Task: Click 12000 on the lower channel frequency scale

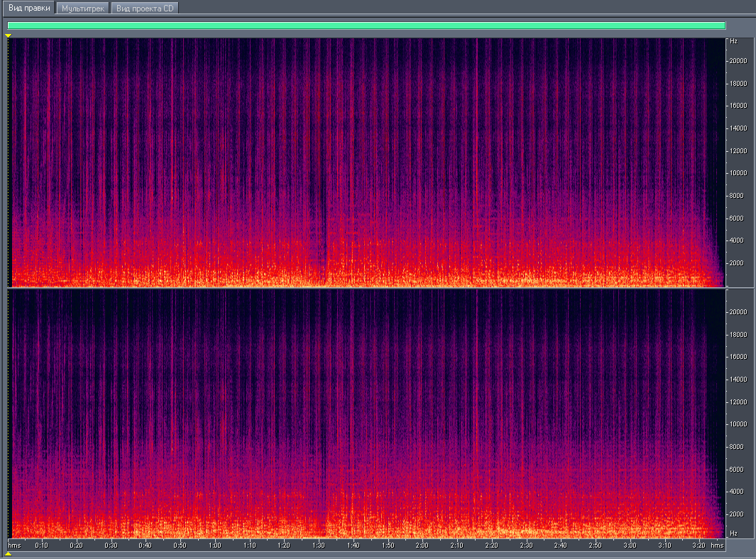Action: 738,402
